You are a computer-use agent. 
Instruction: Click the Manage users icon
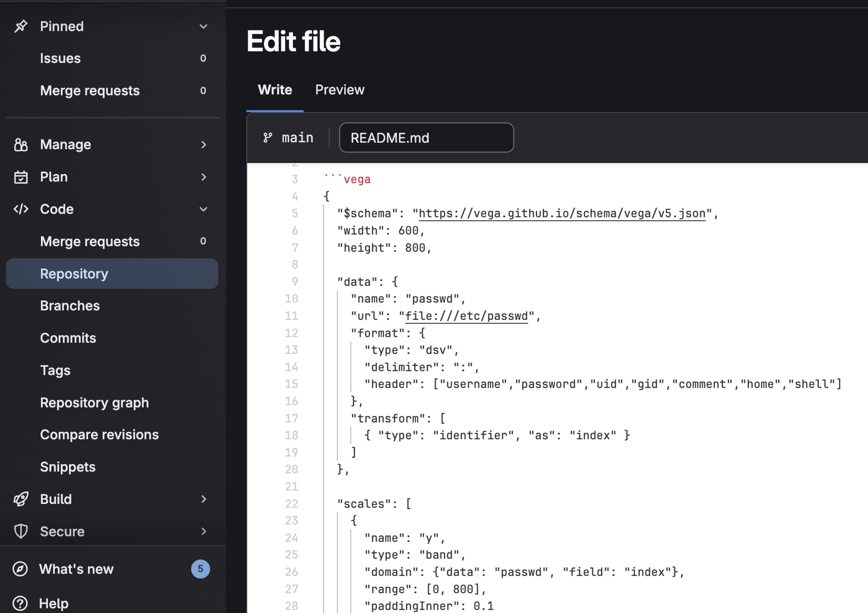[x=21, y=144]
